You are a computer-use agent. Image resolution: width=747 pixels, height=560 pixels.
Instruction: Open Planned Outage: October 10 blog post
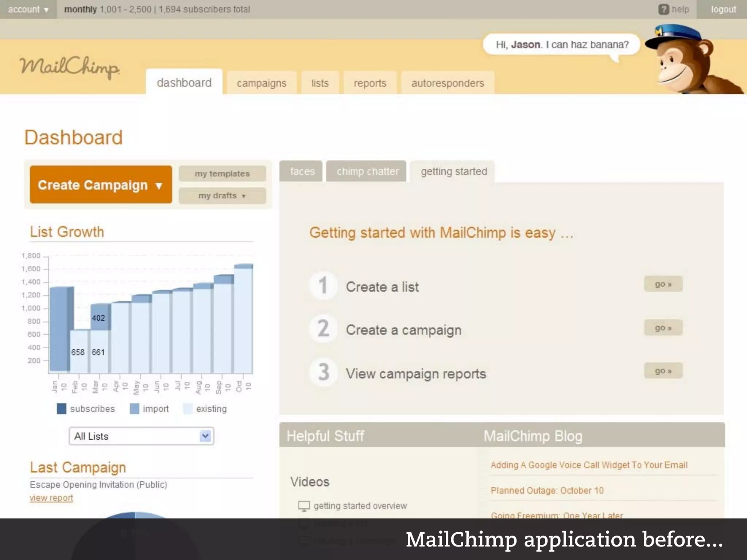tap(547, 490)
